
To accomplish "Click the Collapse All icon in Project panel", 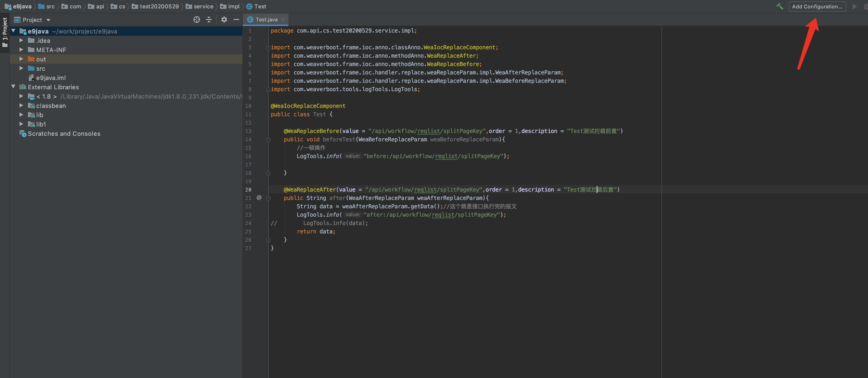I will [209, 20].
